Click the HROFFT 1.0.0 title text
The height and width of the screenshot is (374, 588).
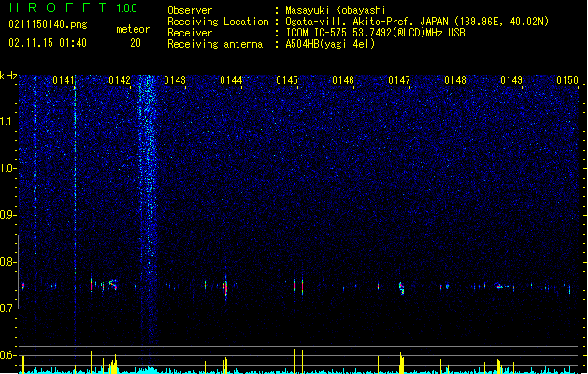[x=74, y=7]
